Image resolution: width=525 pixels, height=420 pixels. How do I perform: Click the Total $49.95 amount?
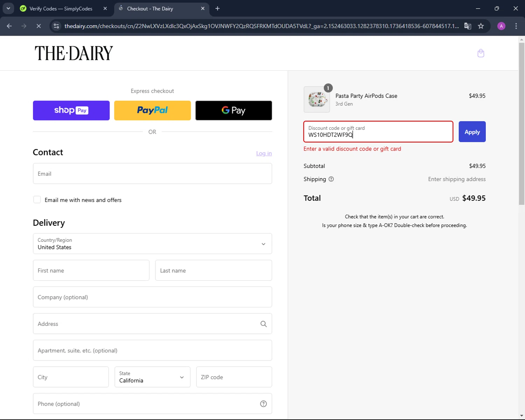pos(474,198)
